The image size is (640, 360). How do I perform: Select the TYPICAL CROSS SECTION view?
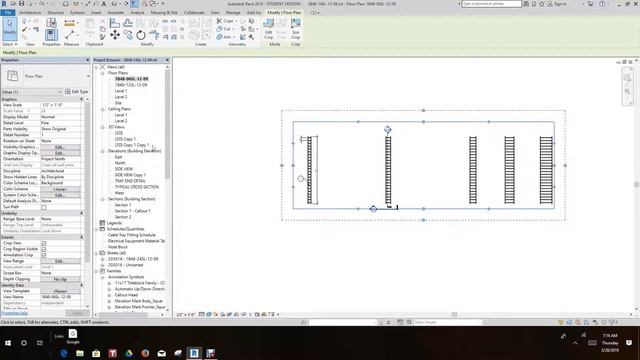point(136,187)
